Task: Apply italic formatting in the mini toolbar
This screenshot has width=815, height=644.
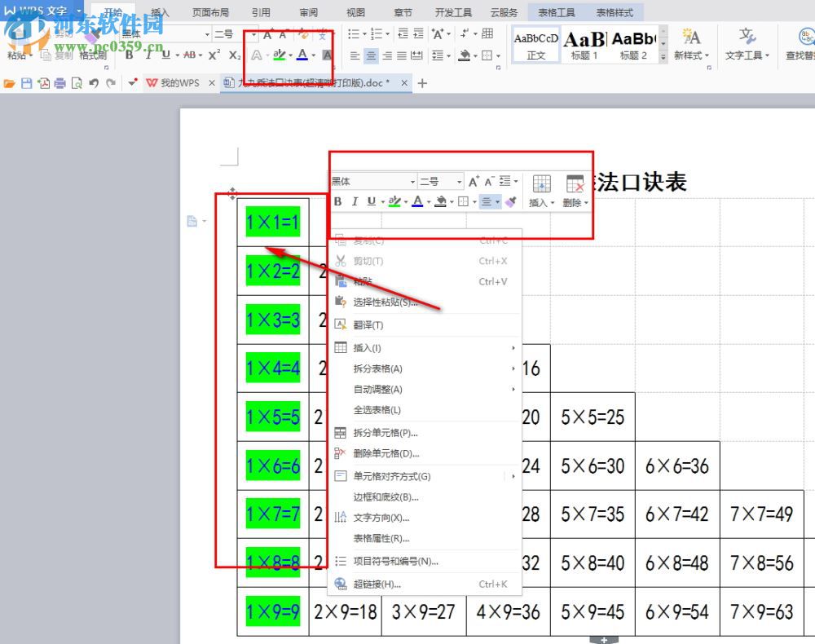Action: point(355,201)
